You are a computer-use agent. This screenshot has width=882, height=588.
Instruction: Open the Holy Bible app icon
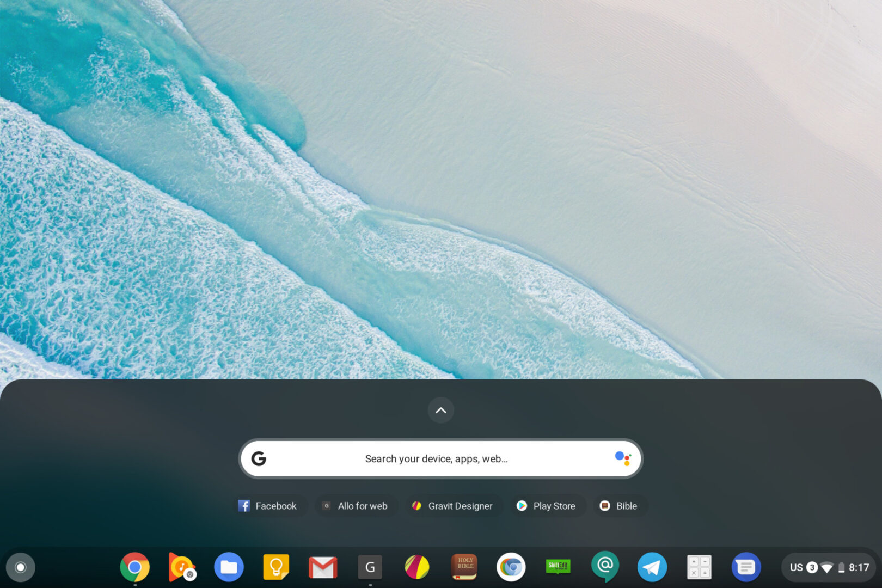coord(464,567)
